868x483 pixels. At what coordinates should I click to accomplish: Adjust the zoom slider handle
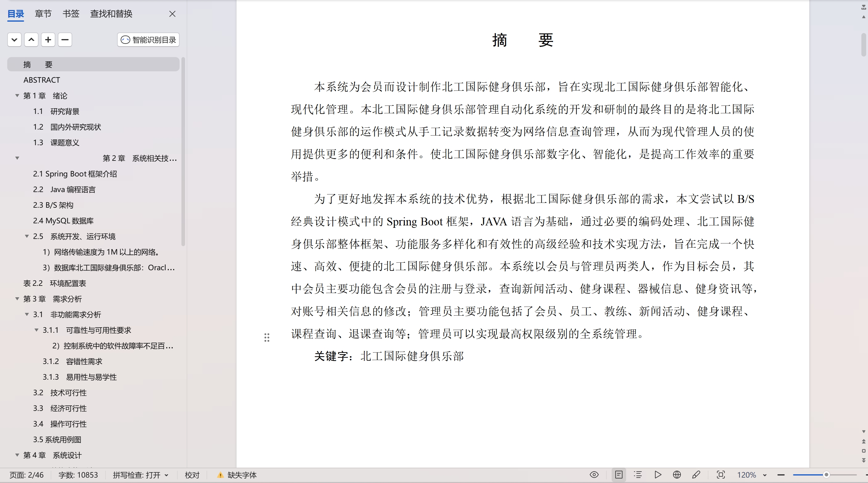click(x=826, y=475)
